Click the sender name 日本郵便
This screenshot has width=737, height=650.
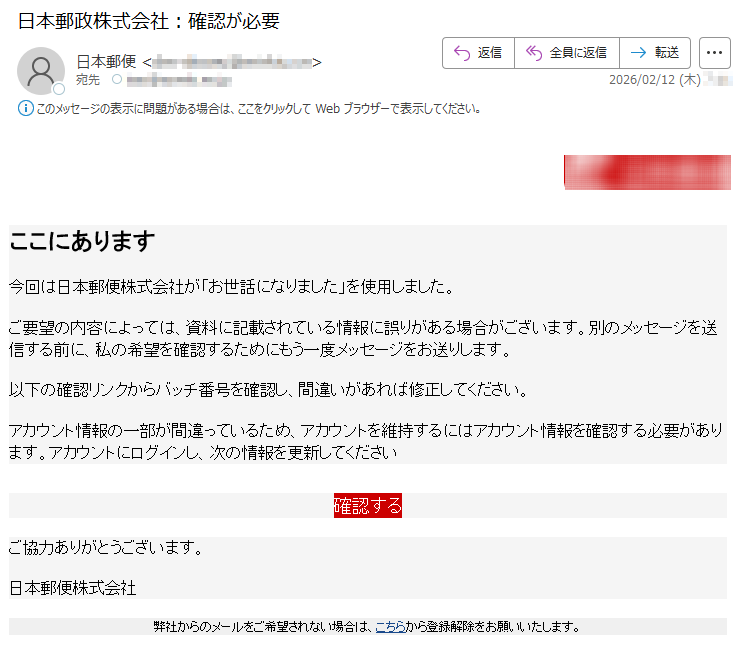click(106, 62)
